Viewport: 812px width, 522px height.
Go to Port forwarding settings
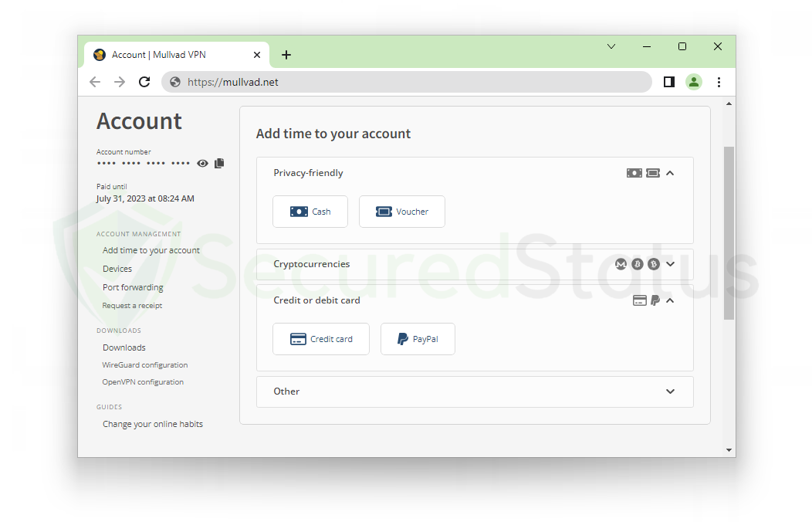tap(133, 287)
